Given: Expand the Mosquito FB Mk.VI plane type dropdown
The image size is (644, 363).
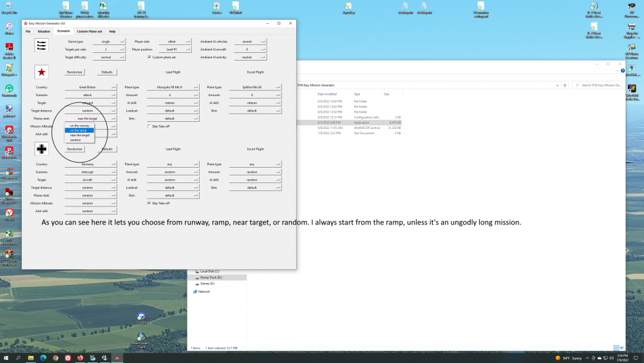Looking at the screenshot, I should tap(169, 87).
